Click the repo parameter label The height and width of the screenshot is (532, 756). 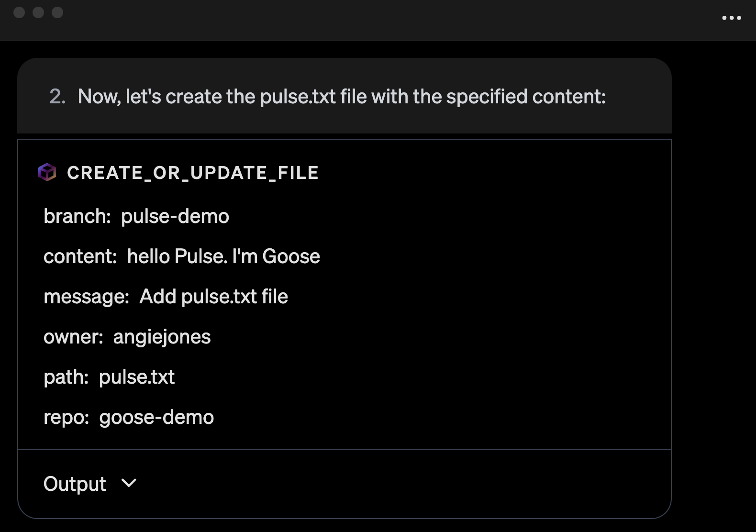coord(67,417)
